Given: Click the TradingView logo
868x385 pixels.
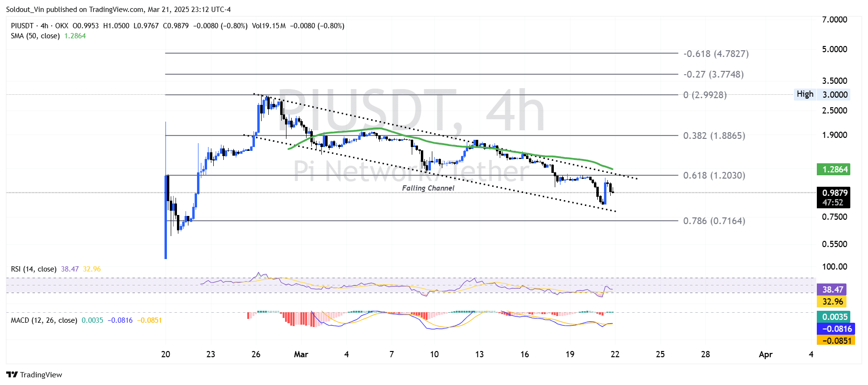Looking at the screenshot, I should (34, 374).
